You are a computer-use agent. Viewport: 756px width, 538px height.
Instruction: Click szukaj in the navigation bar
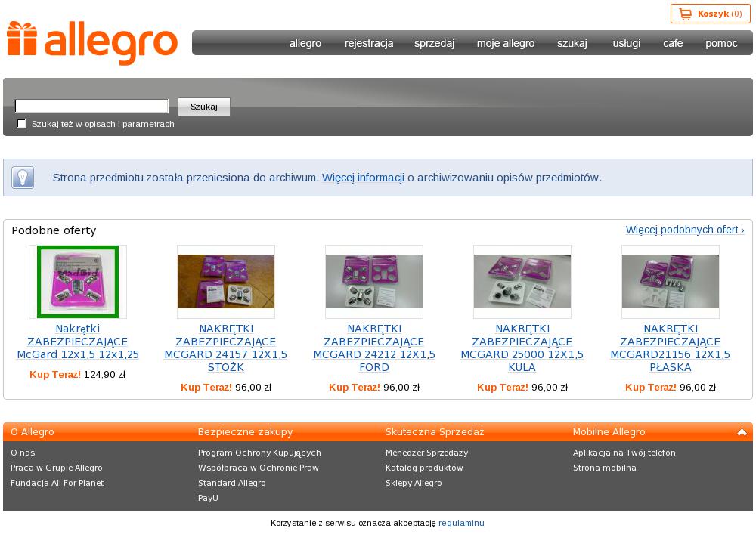point(572,43)
